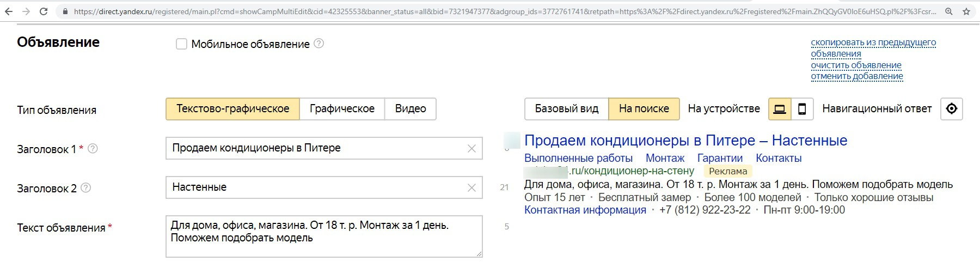
Task: Preview the ad on mobile device
Action: pos(802,109)
